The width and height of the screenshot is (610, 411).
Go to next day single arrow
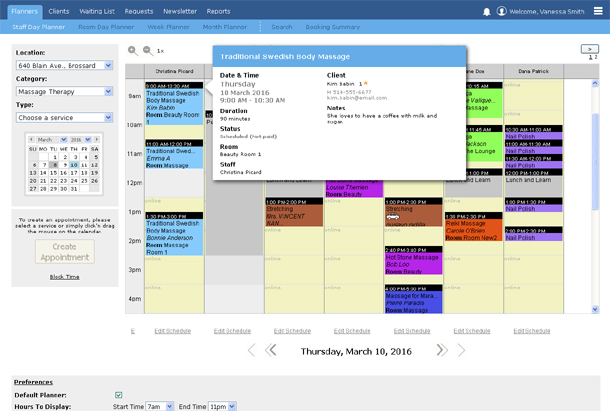461,350
